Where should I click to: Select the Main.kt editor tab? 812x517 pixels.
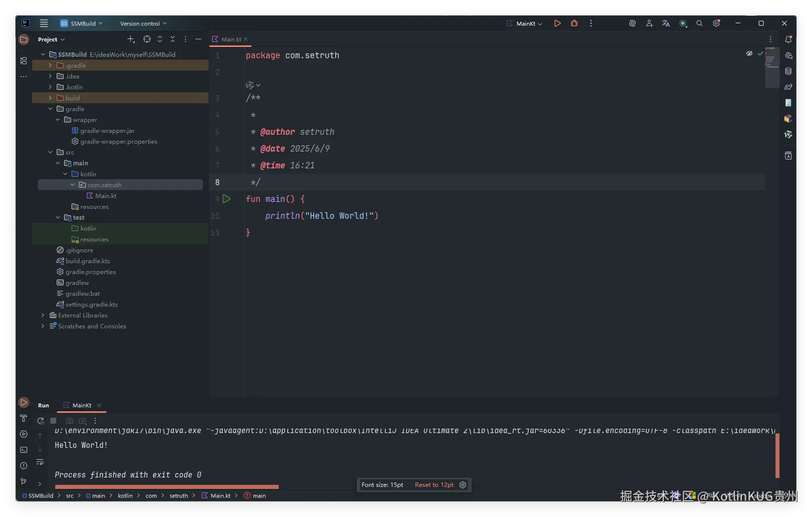(230, 39)
